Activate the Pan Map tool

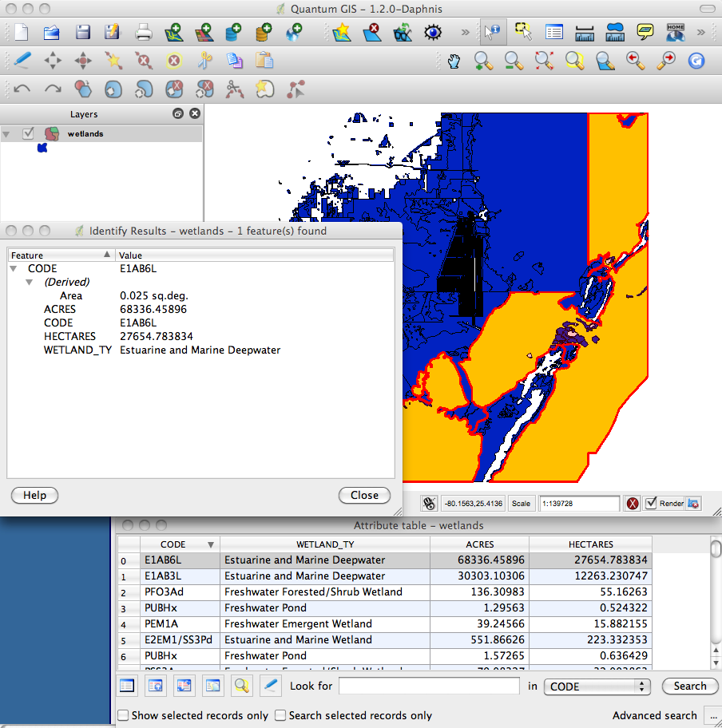[453, 61]
